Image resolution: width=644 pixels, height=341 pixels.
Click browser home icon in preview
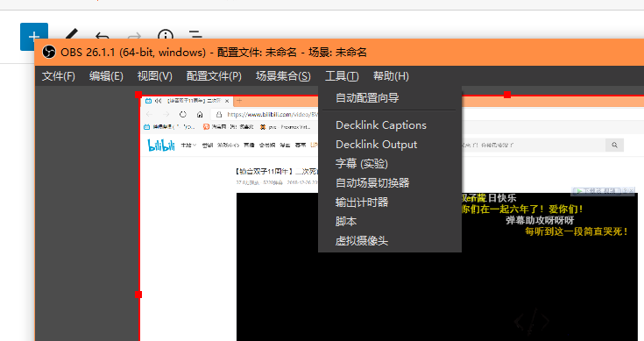200,114
